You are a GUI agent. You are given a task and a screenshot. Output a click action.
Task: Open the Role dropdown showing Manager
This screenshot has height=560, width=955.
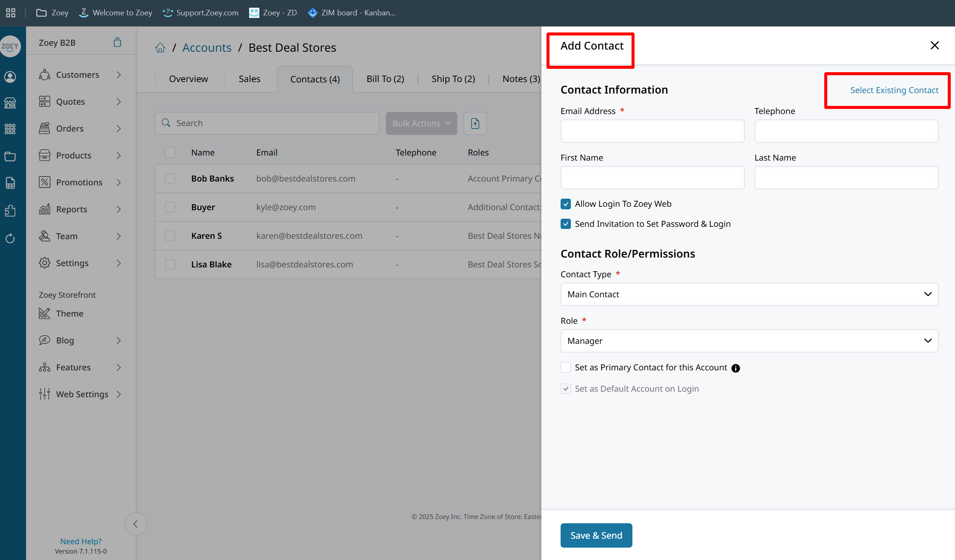(749, 341)
